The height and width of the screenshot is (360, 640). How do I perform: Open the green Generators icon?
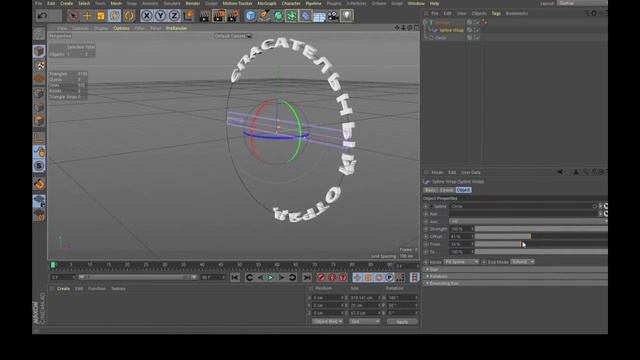pos(278,16)
